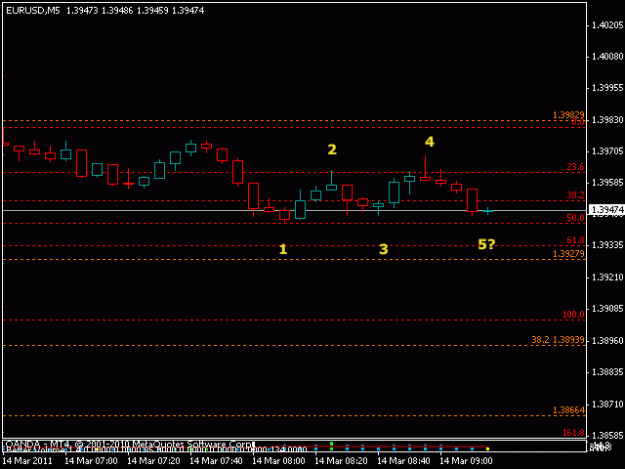
Task: Click the OANDA MetaQuotes copyright text
Action: [x=129, y=444]
